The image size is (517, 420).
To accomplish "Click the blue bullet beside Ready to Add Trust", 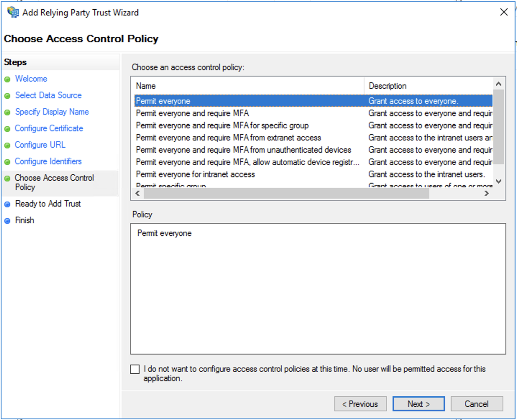I will coord(7,204).
